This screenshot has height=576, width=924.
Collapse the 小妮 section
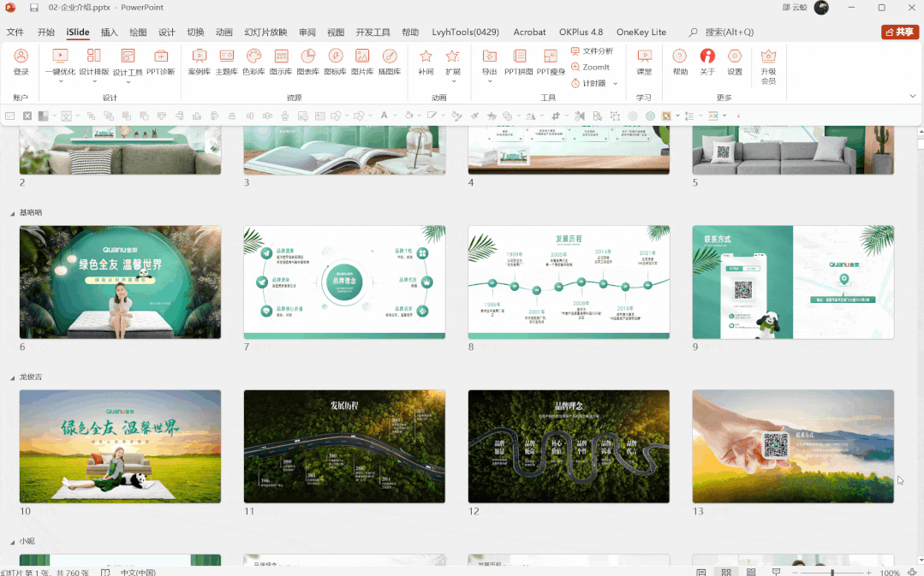tap(12, 542)
